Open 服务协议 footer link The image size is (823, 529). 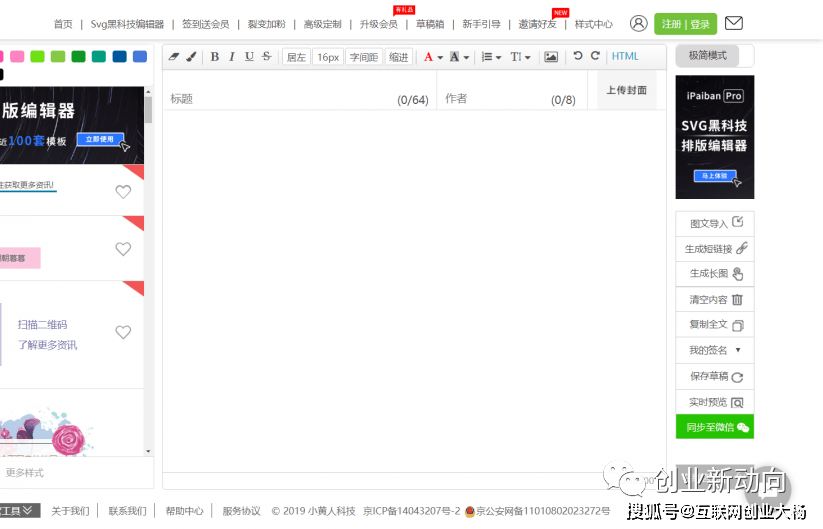[x=241, y=511]
